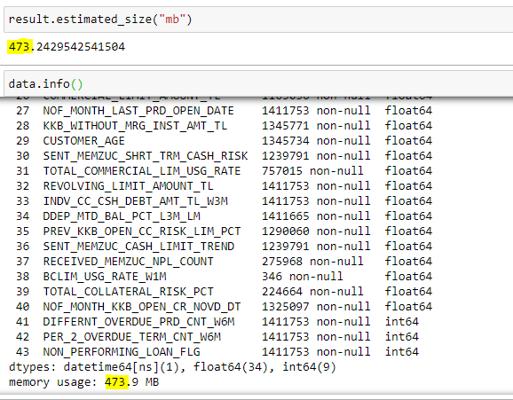Click the 1325097 non-null count

pyautogui.click(x=316, y=306)
